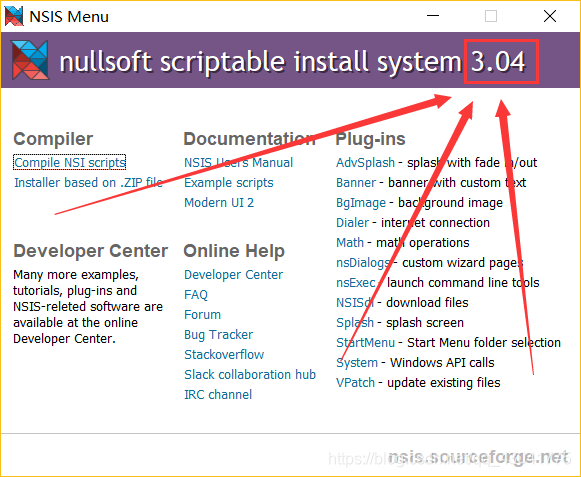This screenshot has width=581, height=477.
Task: Open the nsDialogs plug-in link
Action: 363,262
